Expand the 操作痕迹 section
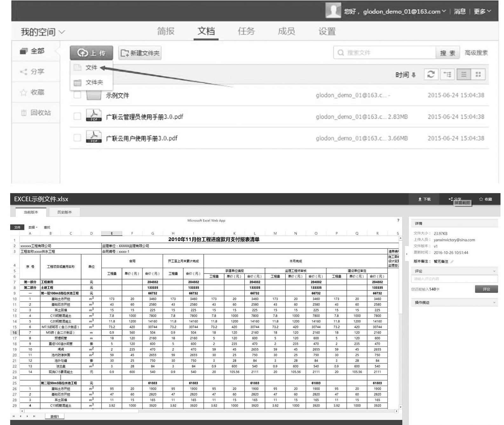The width and height of the screenshot is (504, 425). click(494, 303)
